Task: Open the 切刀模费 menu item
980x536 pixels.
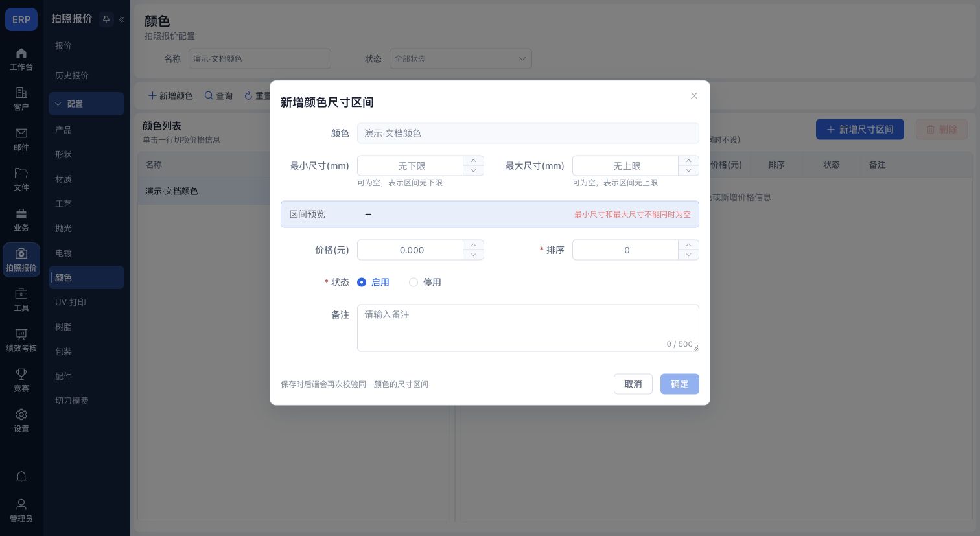Action: 86,401
